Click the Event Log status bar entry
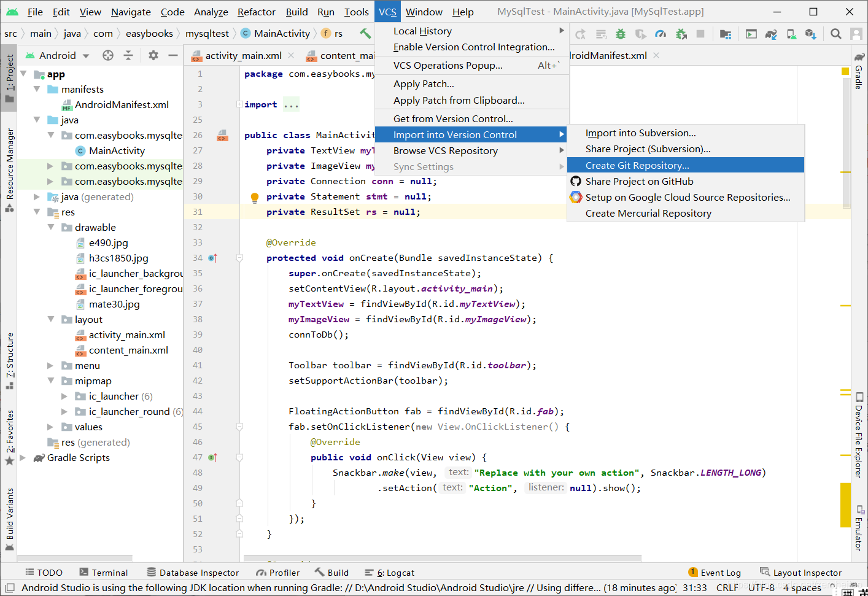Screen dimensions: 868x596 (x=720, y=572)
